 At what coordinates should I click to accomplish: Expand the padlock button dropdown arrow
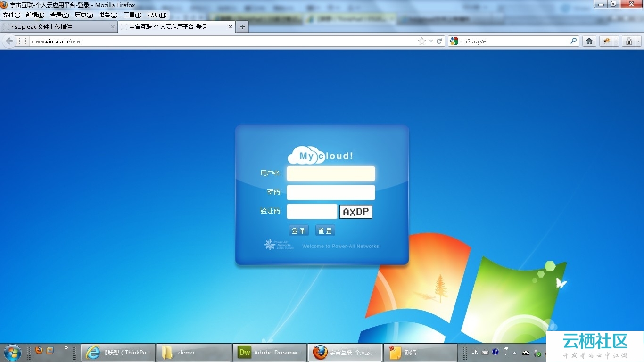[638, 41]
